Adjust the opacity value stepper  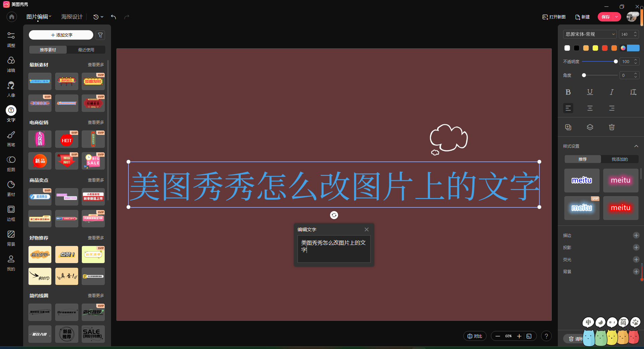tap(636, 62)
